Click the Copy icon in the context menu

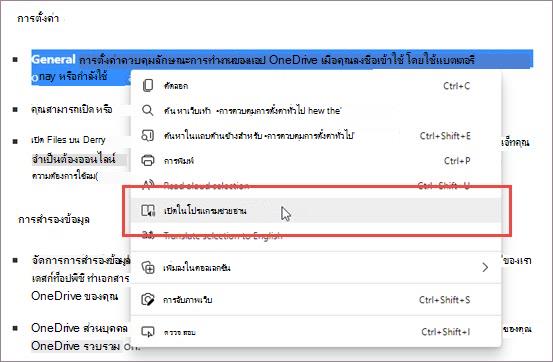coord(148,86)
